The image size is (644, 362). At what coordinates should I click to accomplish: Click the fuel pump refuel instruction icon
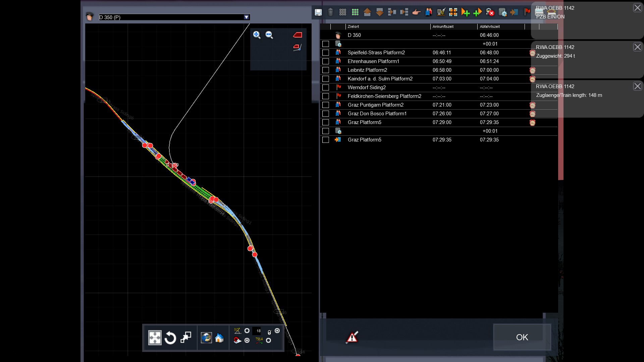pos(441,12)
